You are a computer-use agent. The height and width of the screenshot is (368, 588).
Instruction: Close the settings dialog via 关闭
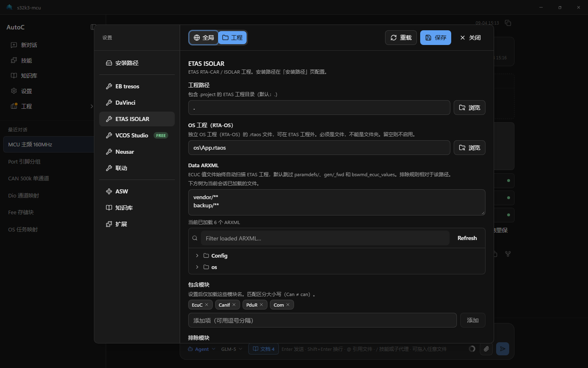pyautogui.click(x=470, y=38)
